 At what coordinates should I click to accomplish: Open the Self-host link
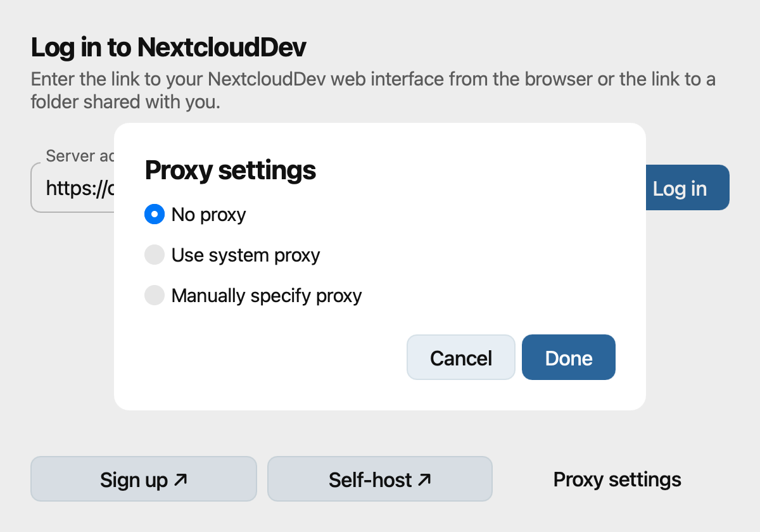(380, 479)
